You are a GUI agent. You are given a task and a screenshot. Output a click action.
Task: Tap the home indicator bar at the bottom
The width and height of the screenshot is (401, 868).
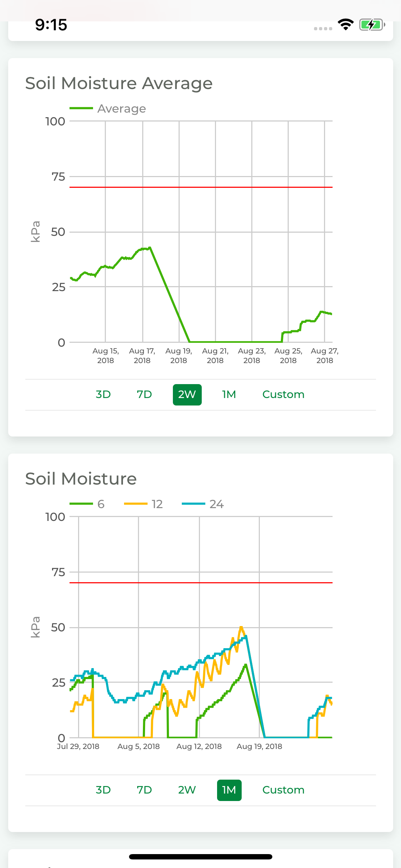201,857
